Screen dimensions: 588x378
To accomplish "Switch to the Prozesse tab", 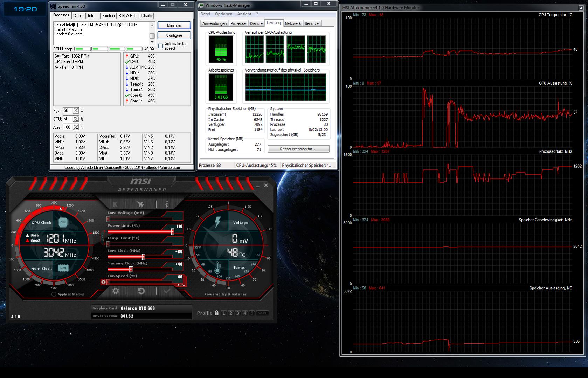I will coord(238,23).
